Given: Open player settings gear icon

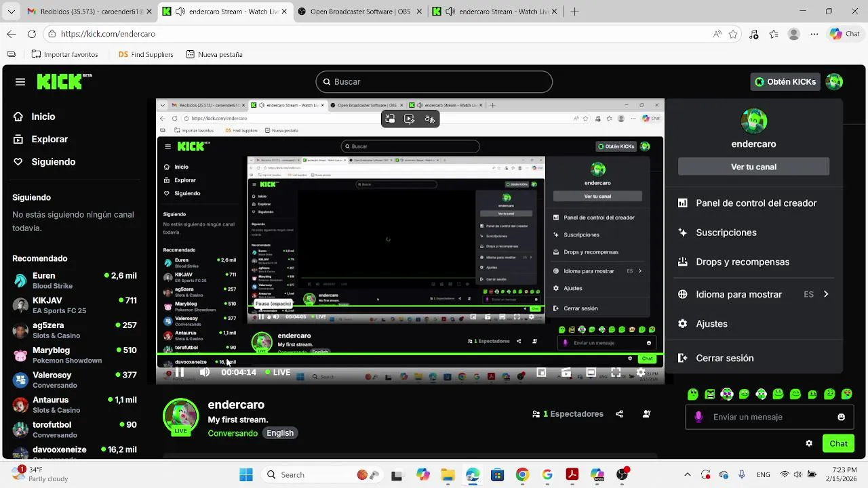Looking at the screenshot, I should click(640, 372).
